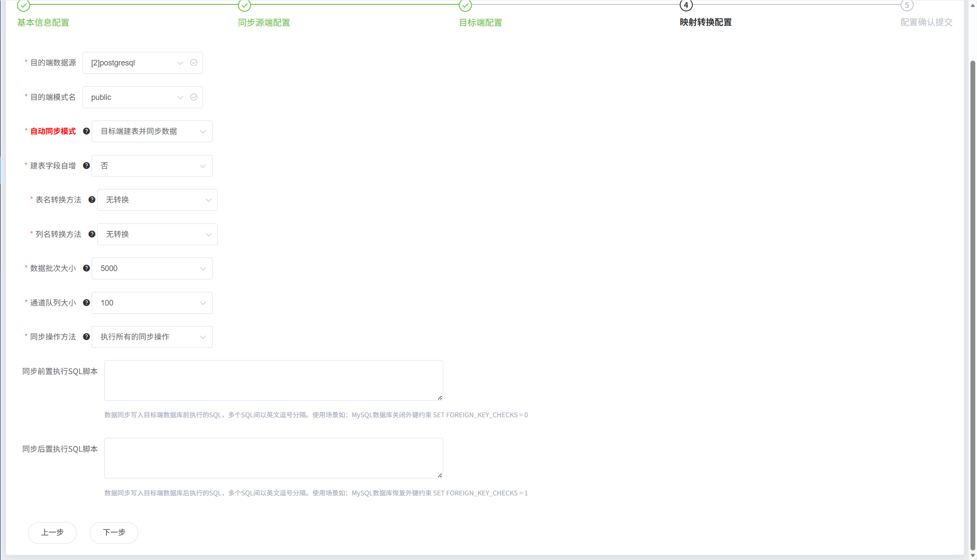This screenshot has height=560, width=977.
Task: Click the 下一步 button
Action: tap(114, 533)
